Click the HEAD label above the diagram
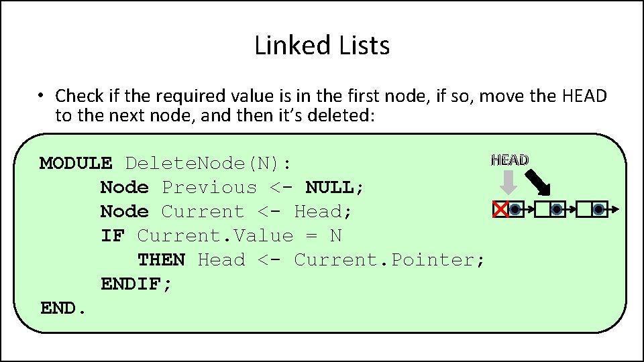The height and width of the screenshot is (362, 644). 509,160
